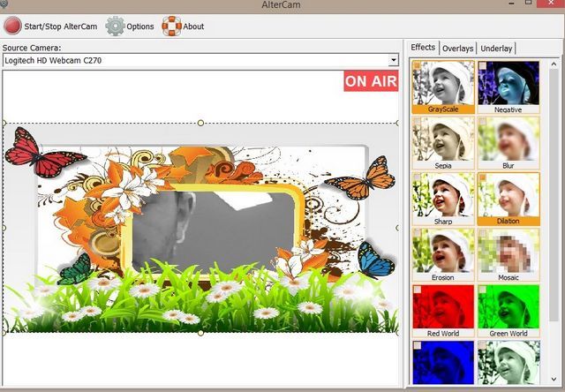Check the Sharp effect checkbox
This screenshot has height=392, width=565.
click(x=417, y=177)
